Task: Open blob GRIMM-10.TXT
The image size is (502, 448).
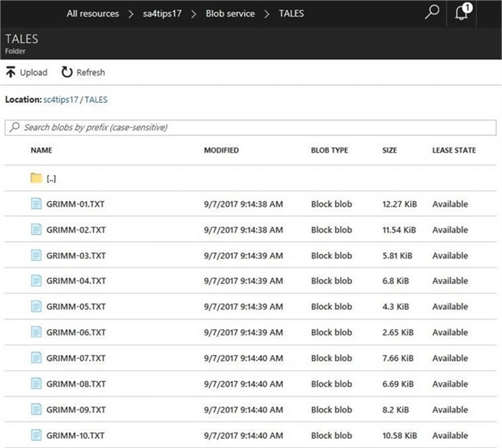Action: click(x=75, y=435)
